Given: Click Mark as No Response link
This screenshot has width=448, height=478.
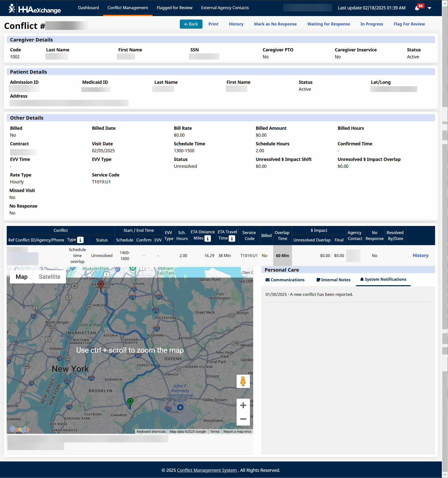Looking at the screenshot, I should click(275, 24).
